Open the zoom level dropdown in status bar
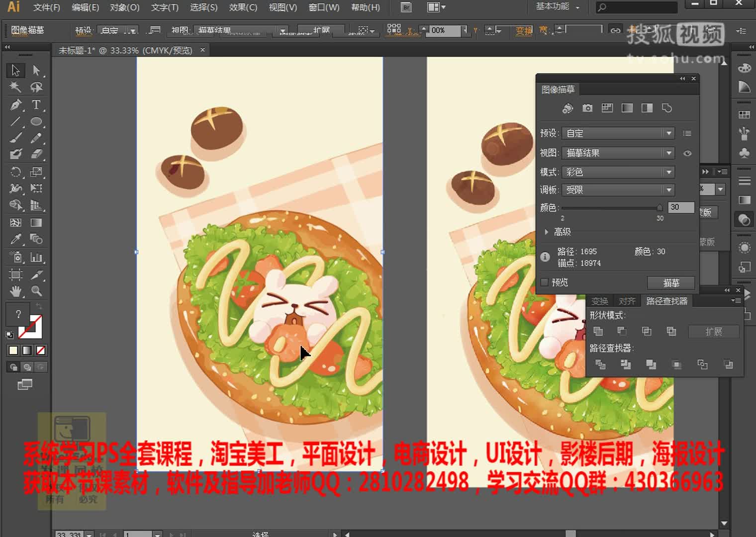Image resolution: width=756 pixels, height=537 pixels. [89, 535]
